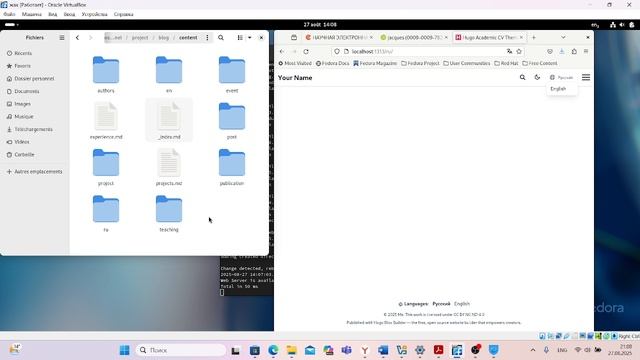640x360 pixels.
Task: Open the Files sidebar hamburger menu
Action: [x=62, y=38]
